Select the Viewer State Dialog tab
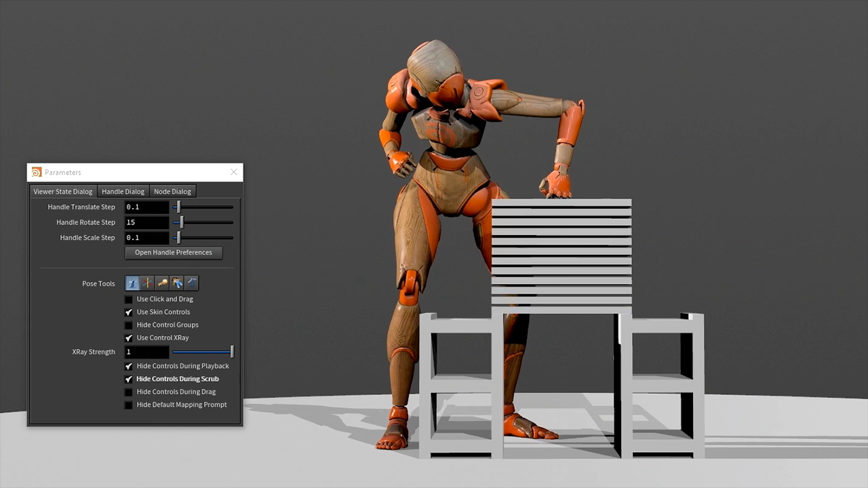 point(63,192)
